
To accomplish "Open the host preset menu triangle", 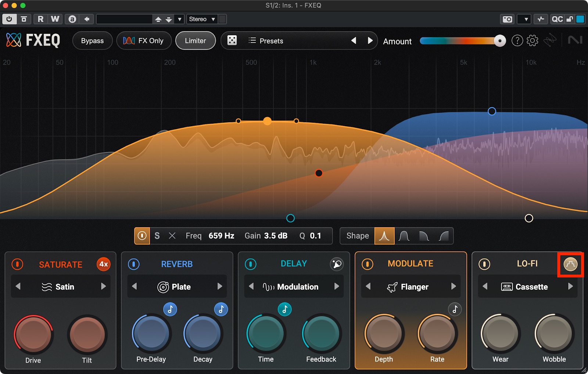I will (x=179, y=19).
